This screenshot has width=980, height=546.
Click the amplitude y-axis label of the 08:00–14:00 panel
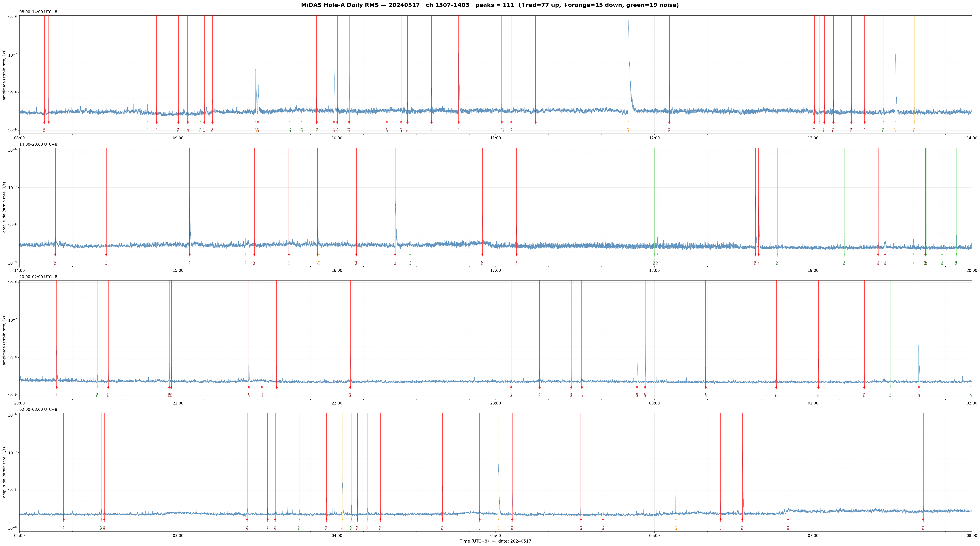(5, 75)
